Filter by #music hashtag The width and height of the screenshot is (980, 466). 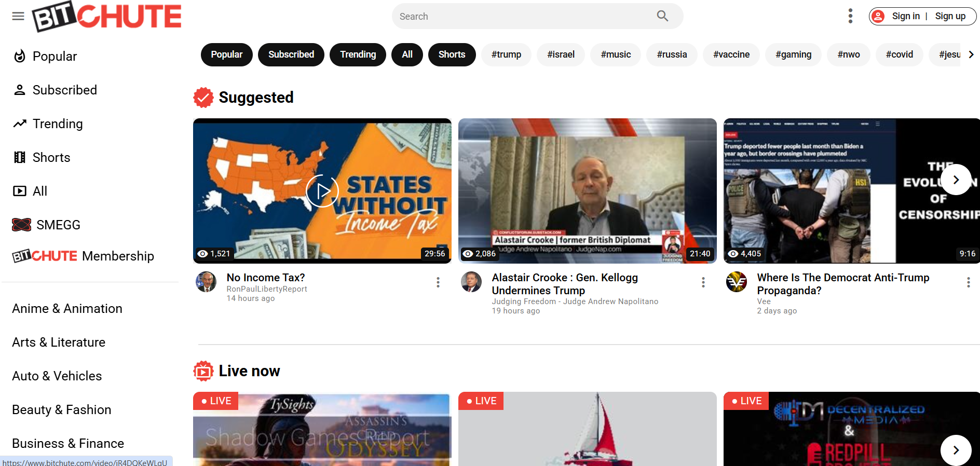(616, 54)
